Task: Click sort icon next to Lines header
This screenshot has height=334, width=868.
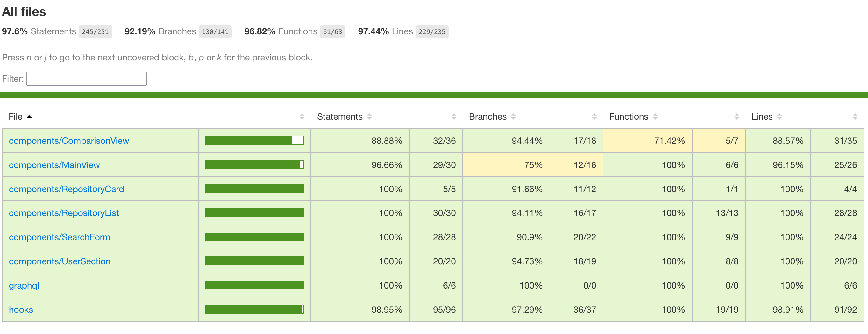Action: click(x=779, y=116)
